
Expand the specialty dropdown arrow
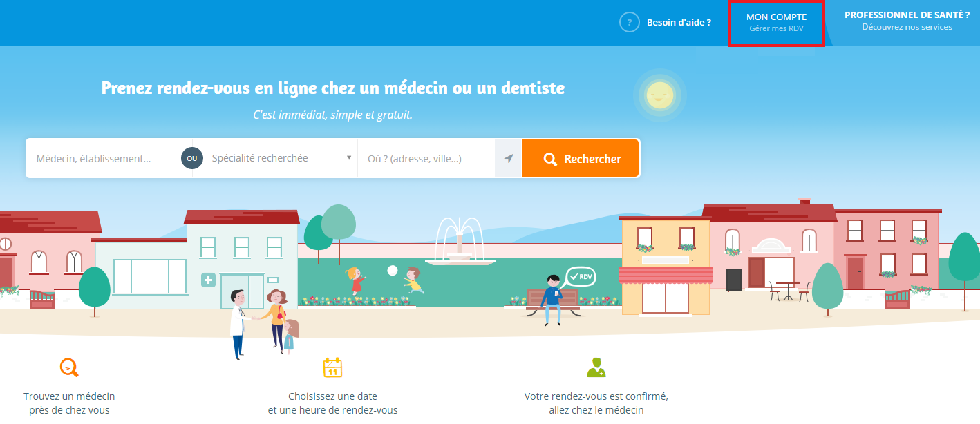(349, 157)
